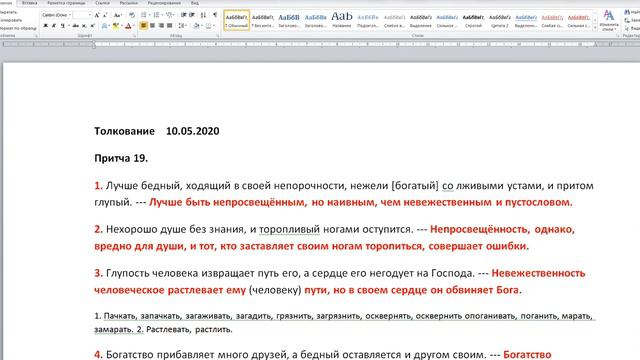Click the Clear Formatting eraser icon

click(132, 15)
